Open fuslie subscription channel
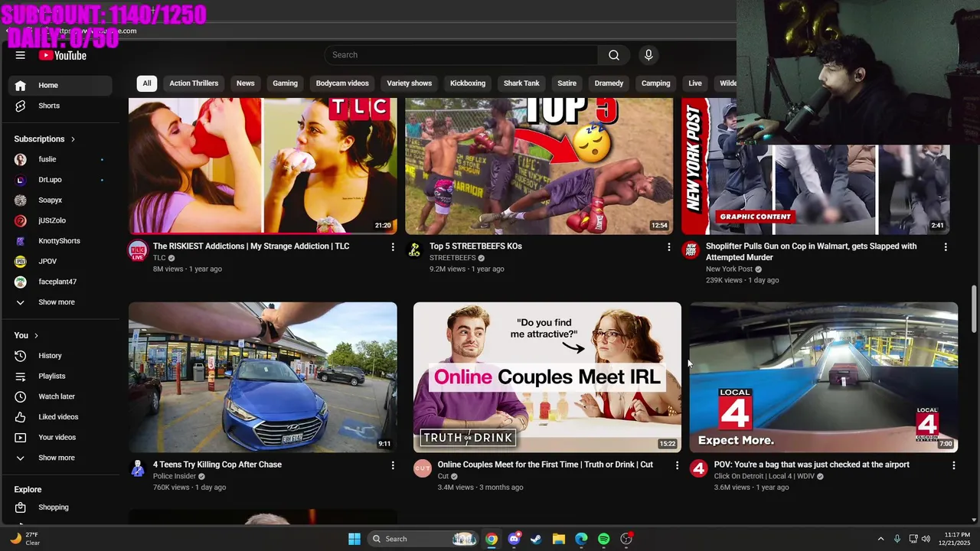980x551 pixels. point(60,159)
